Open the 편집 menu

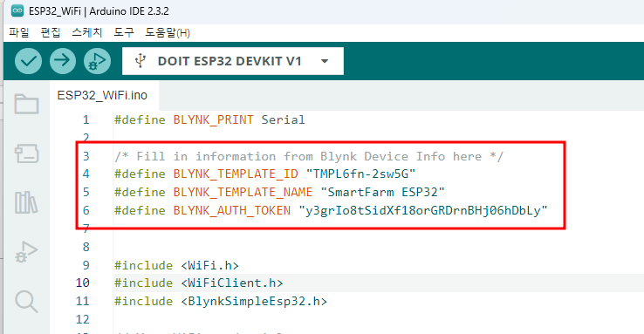[x=51, y=32]
